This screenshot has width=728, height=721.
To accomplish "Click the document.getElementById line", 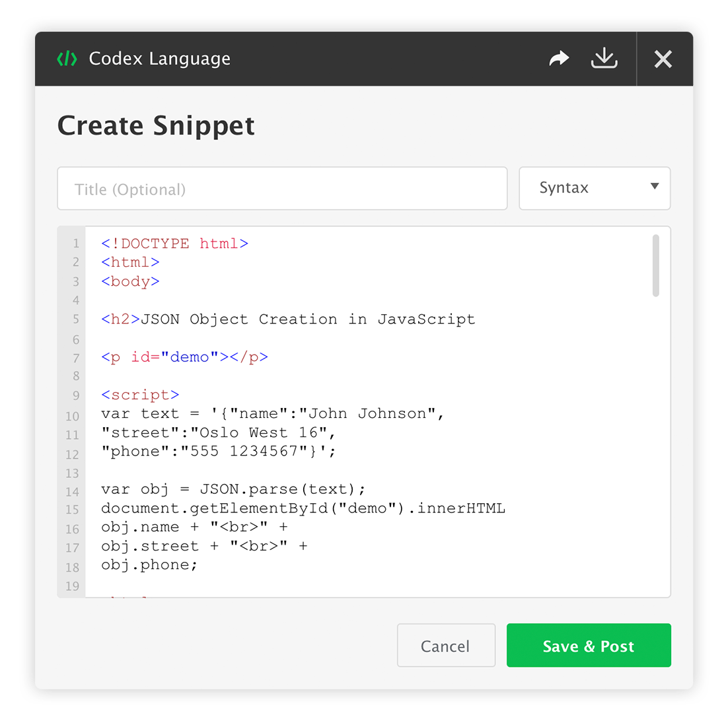I will pos(303,508).
